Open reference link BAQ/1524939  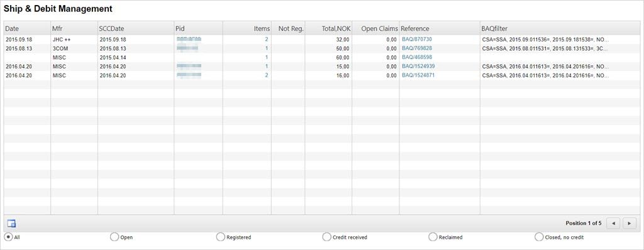click(418, 66)
